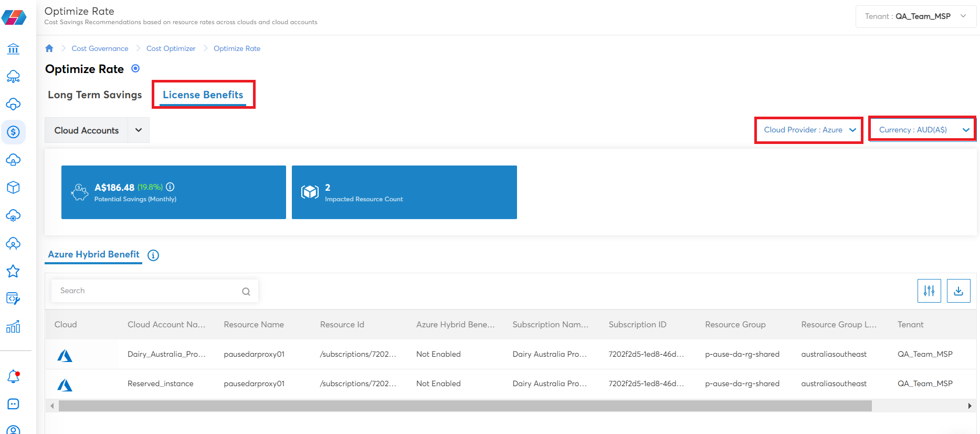Viewport: 980px width, 434px height.
Task: Open the user profile icon at sidebar bottom
Action: pos(13,430)
